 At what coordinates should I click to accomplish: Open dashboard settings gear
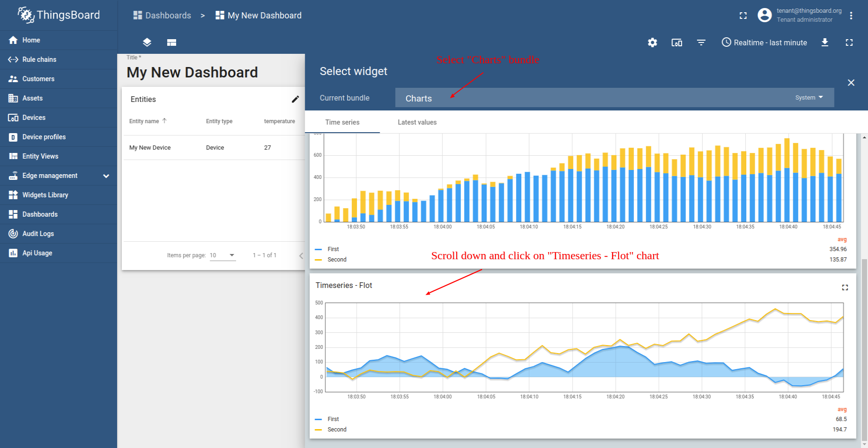(x=652, y=42)
